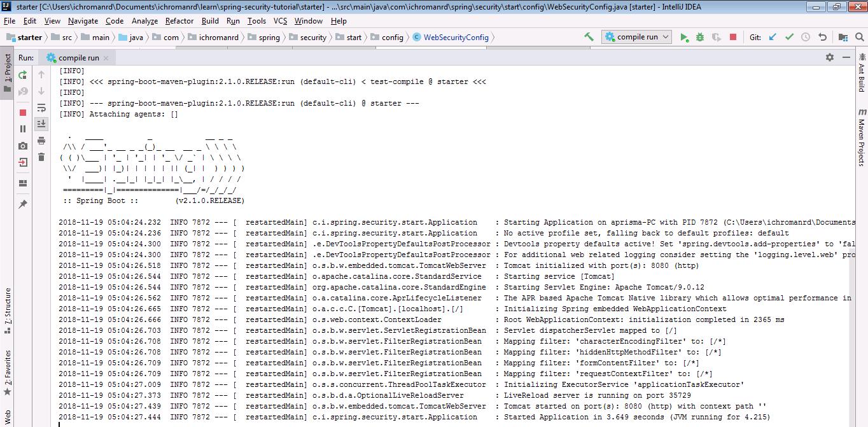Open the Ant Build side panel
Screen dimensions: 868x427
pyautogui.click(x=861, y=73)
